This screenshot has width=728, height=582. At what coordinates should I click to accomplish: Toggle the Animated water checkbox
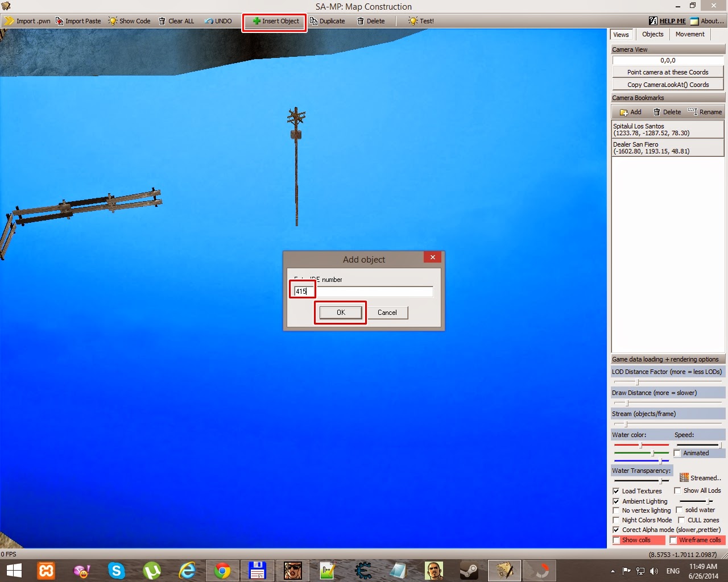[677, 453]
